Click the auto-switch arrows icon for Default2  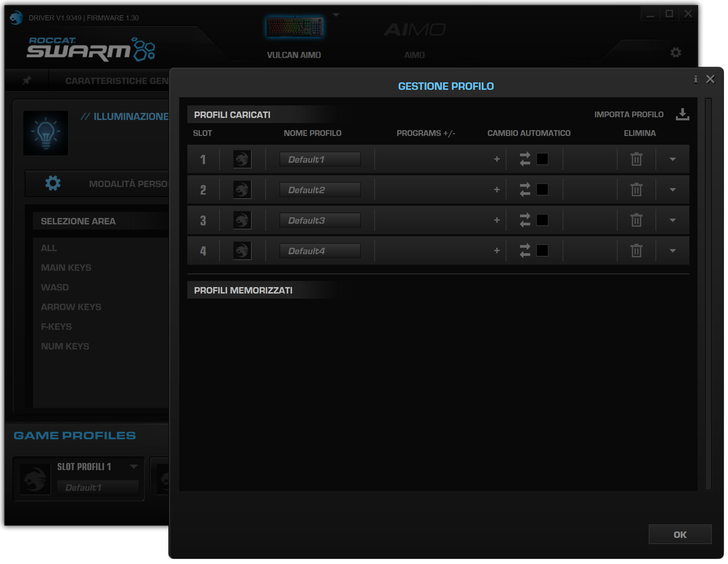tap(525, 189)
